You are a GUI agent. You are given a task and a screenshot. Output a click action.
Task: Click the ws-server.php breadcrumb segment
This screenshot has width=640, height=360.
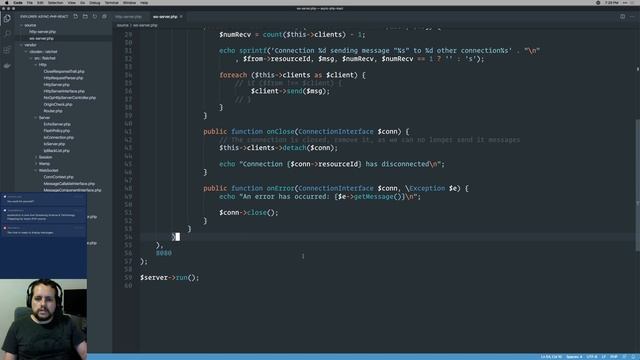tap(145, 25)
